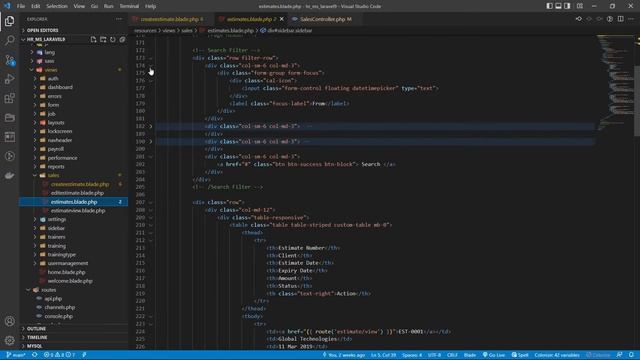Click the Spell checker status item

coord(520,355)
